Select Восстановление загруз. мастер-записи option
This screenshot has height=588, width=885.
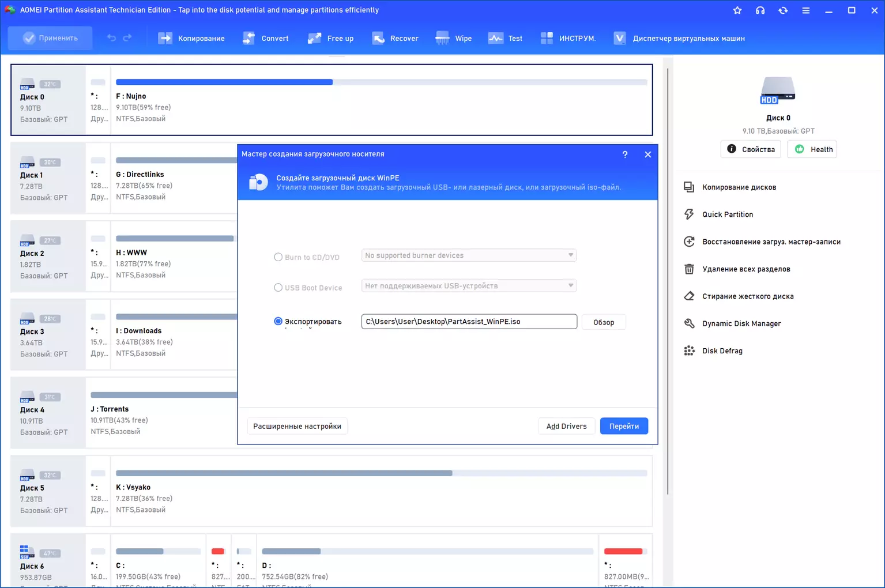click(771, 242)
